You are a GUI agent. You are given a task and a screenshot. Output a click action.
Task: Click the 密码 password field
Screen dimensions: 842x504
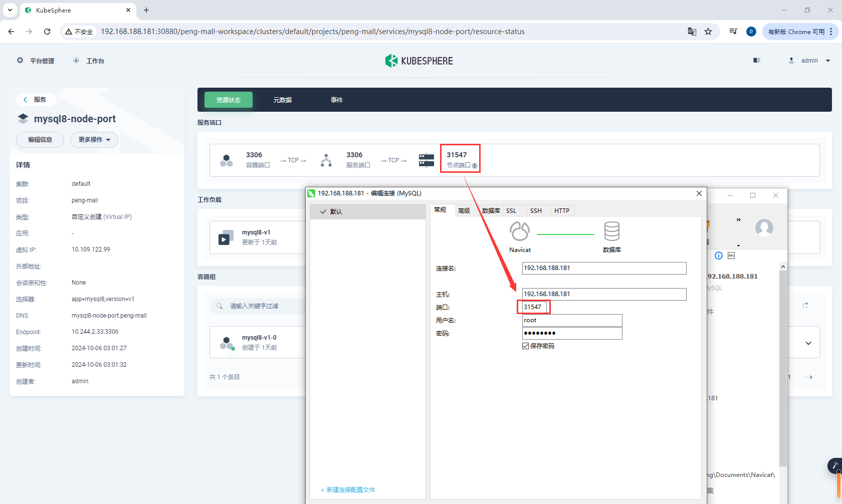572,333
